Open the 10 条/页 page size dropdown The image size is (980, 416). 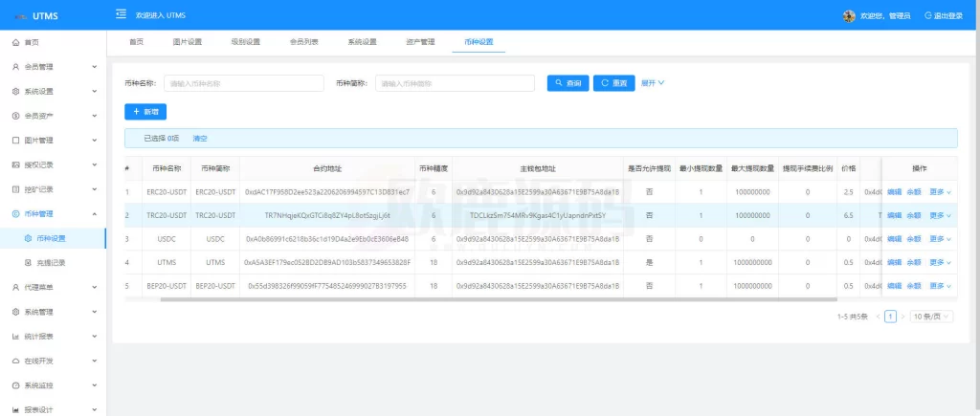point(932,317)
